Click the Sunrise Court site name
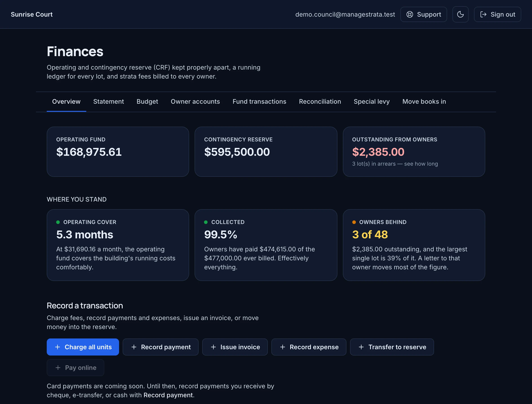Screen dimensions: 532x404 point(31,14)
